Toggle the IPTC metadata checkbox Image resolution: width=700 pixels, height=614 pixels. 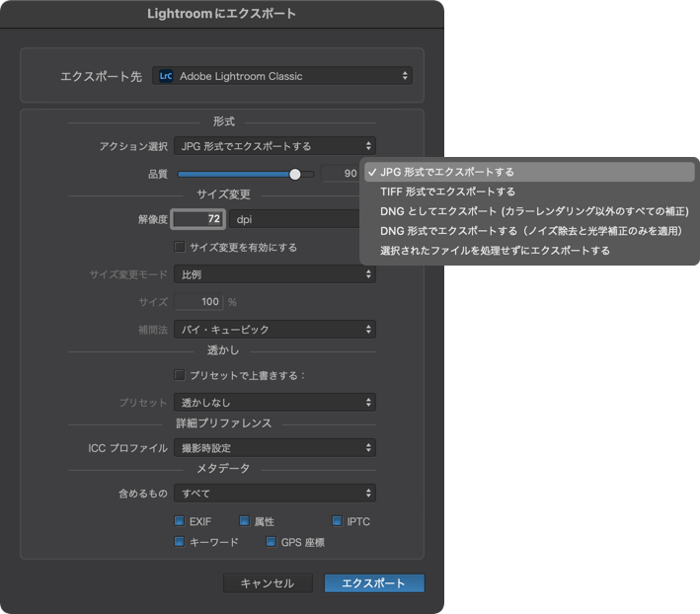coord(337,521)
